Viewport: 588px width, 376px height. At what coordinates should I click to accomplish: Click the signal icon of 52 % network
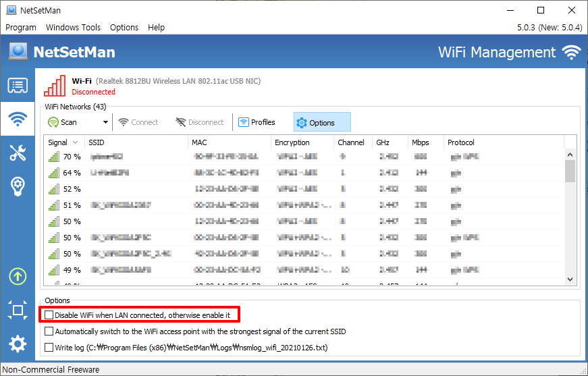(54, 189)
